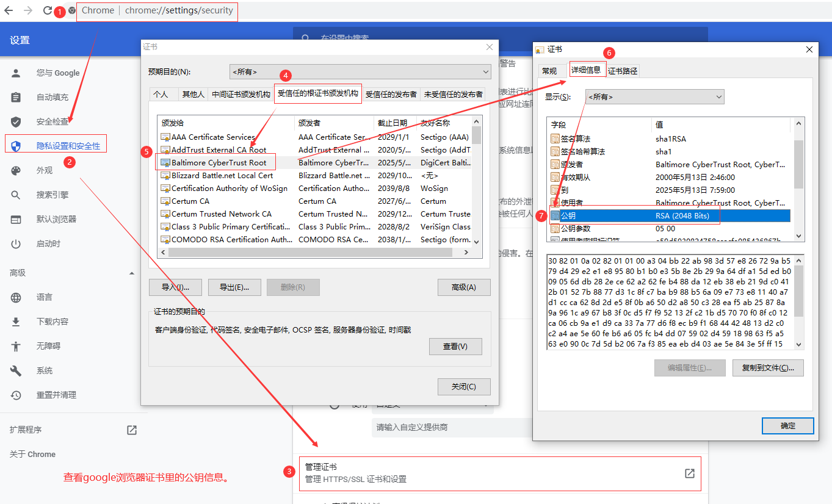Screen dimensions: 832x504
Task: Select the 签名哈希算法 field row
Action: [670, 151]
